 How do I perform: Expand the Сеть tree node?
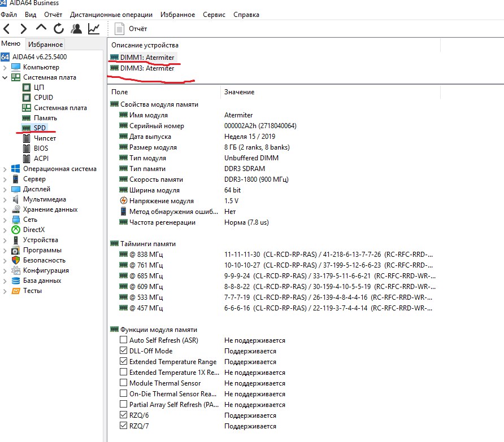pos(5,220)
